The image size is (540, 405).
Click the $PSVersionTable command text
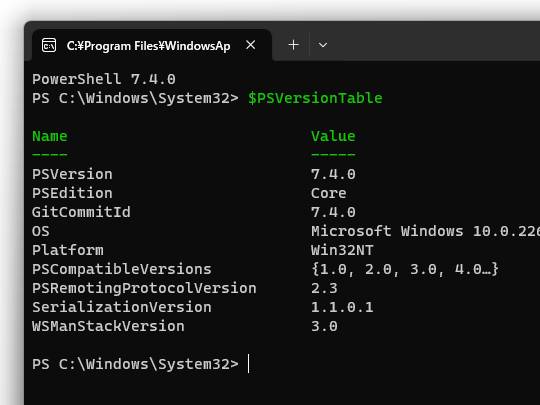pos(315,98)
